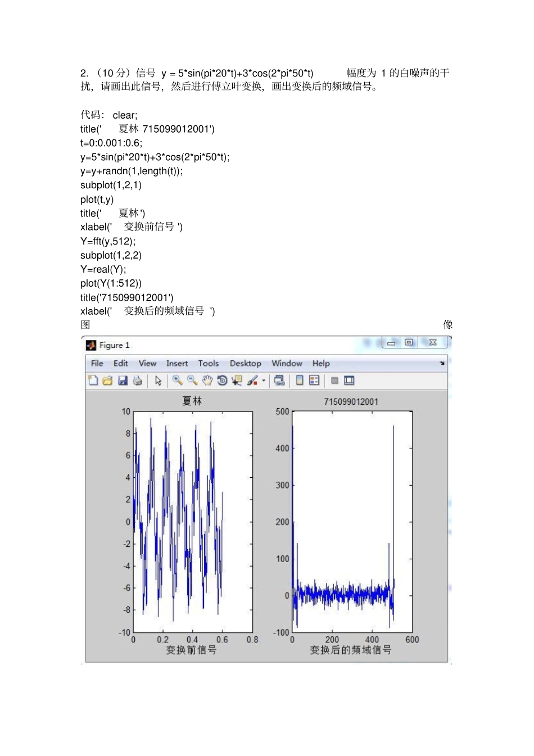Open the Insert menu
Image resolution: width=534 pixels, height=756 pixels.
[177, 364]
